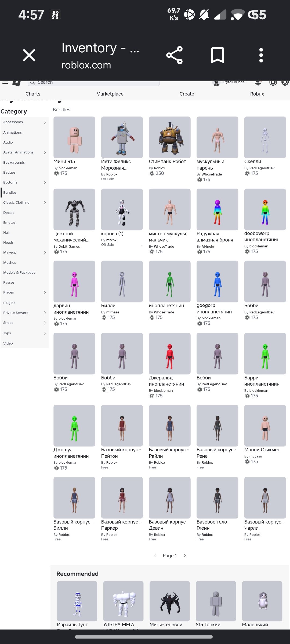
Task: Tap the share icon in the browser bar
Action: pos(175,55)
